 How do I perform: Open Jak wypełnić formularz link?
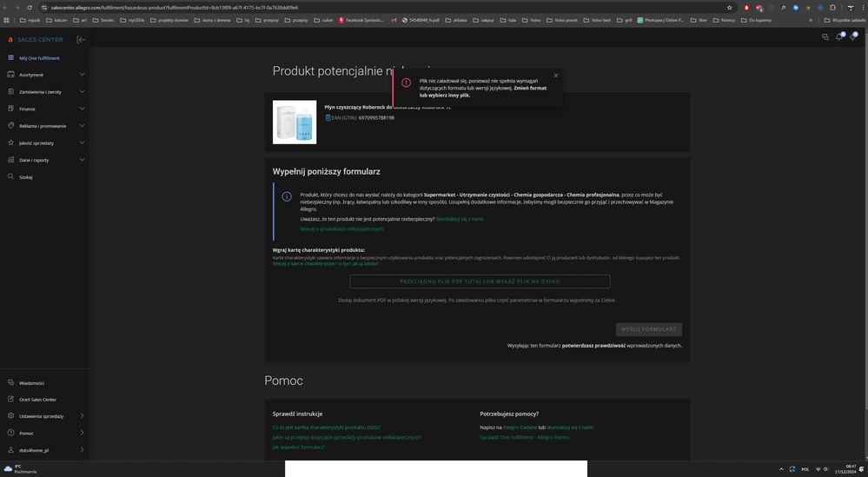point(299,447)
